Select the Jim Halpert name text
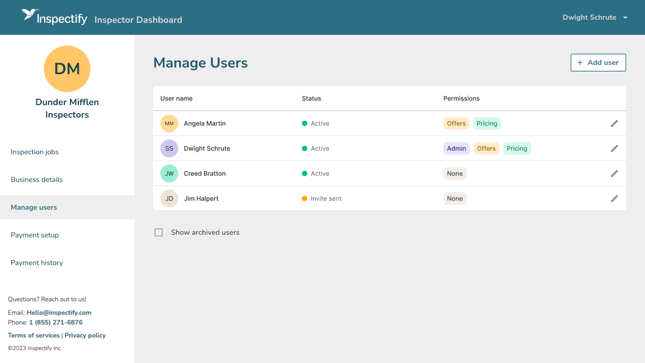Viewport: 645px width, 363px height. coord(201,198)
